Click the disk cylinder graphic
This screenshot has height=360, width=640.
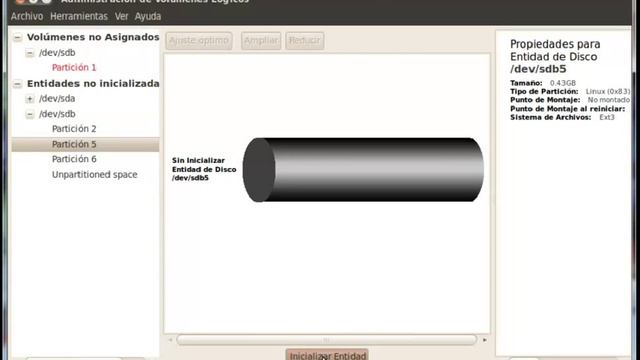(363, 170)
